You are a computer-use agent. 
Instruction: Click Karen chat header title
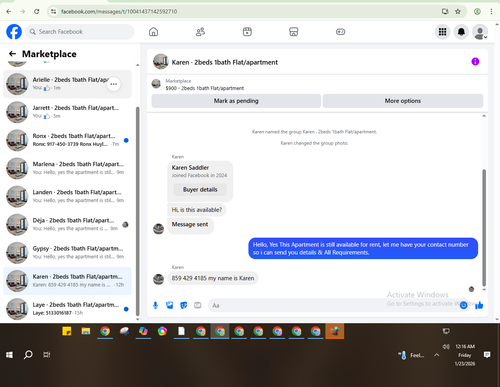pyautogui.click(x=225, y=62)
